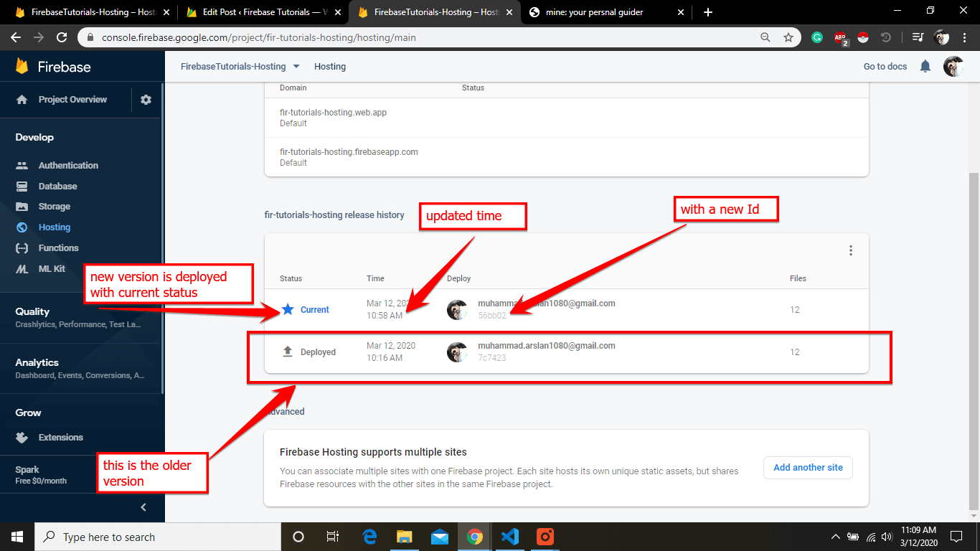Viewport: 980px width, 551px height.
Task: Open Action Center notification icon
Action: (x=956, y=537)
